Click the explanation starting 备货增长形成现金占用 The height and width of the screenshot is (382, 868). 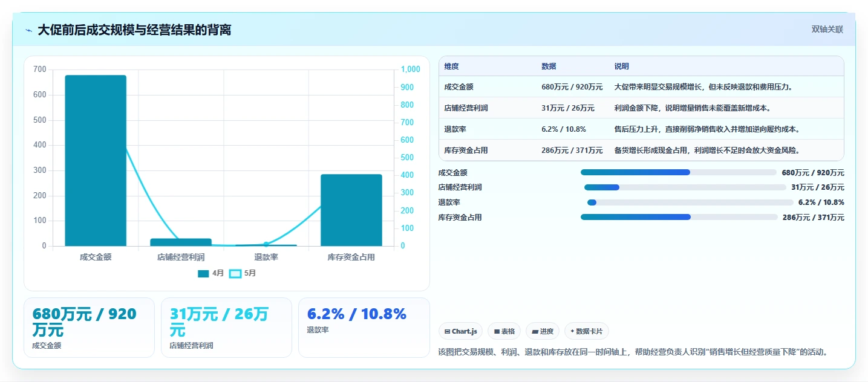(x=708, y=150)
